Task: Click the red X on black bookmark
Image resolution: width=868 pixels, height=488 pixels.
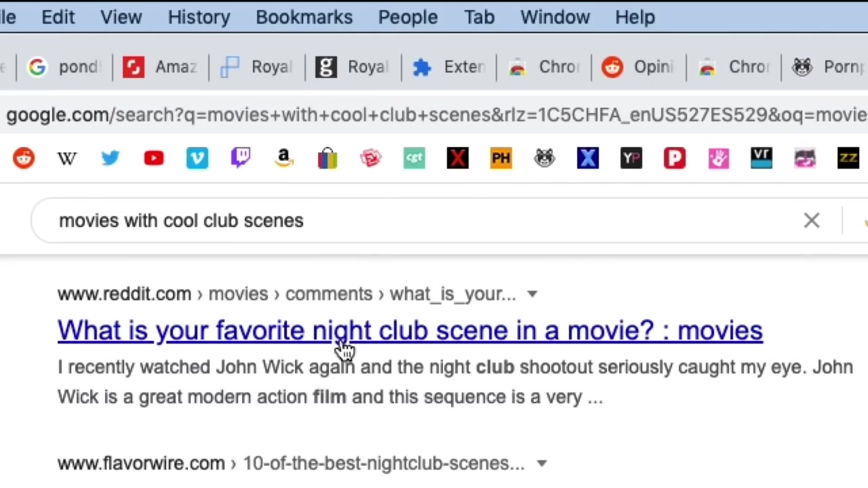Action: (x=458, y=159)
